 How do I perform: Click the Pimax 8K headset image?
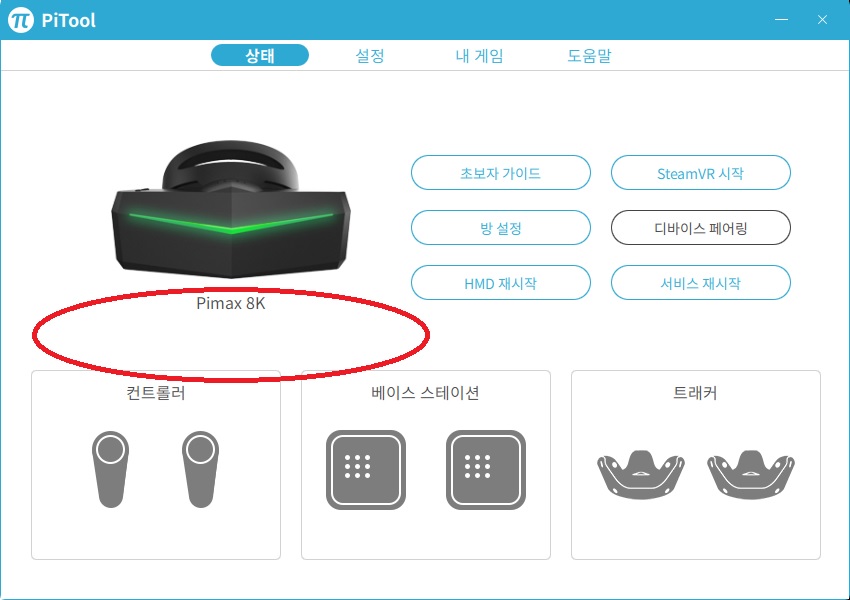point(231,210)
